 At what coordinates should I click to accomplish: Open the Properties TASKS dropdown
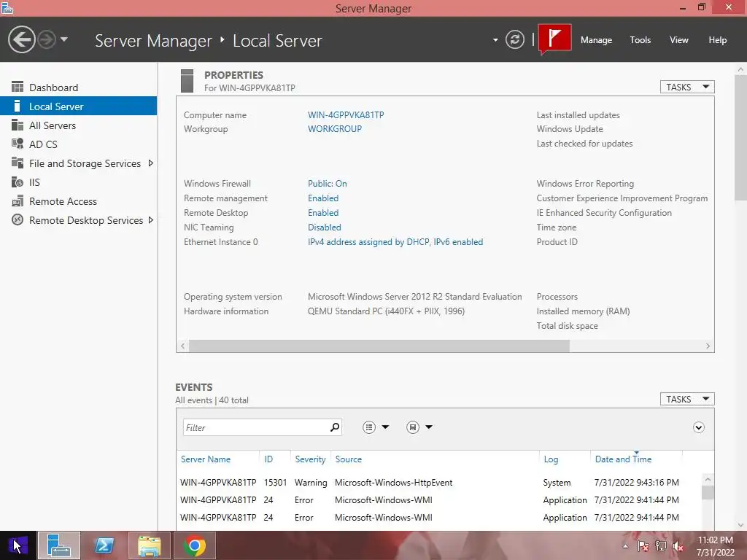[687, 87]
